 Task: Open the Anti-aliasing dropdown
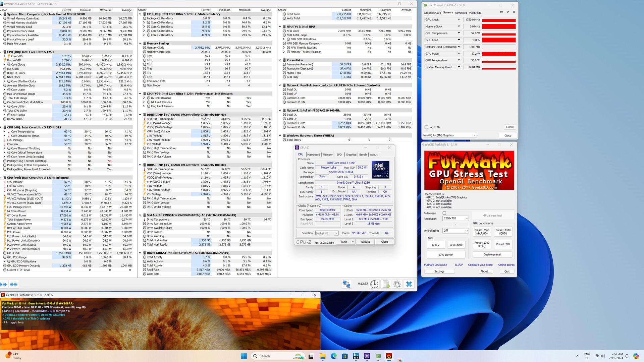455,231
